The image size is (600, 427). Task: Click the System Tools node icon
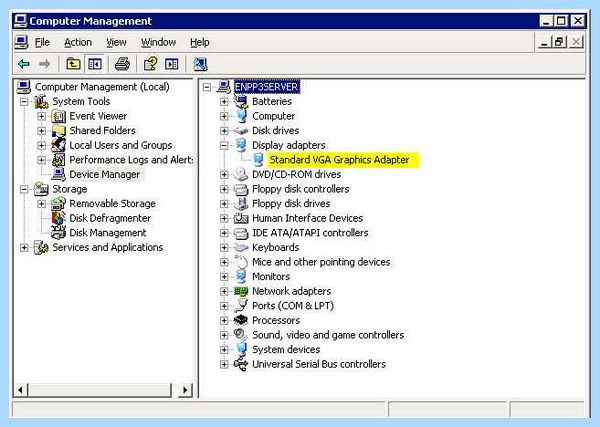pyautogui.click(x=41, y=102)
